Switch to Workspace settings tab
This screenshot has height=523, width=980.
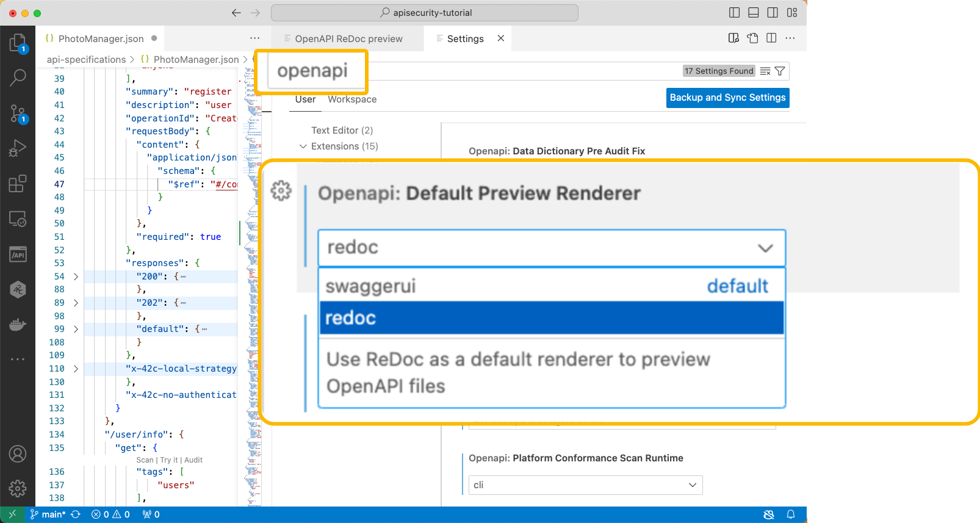click(x=352, y=99)
